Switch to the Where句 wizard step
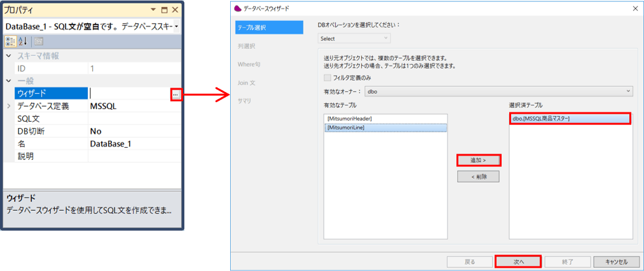 tap(250, 65)
